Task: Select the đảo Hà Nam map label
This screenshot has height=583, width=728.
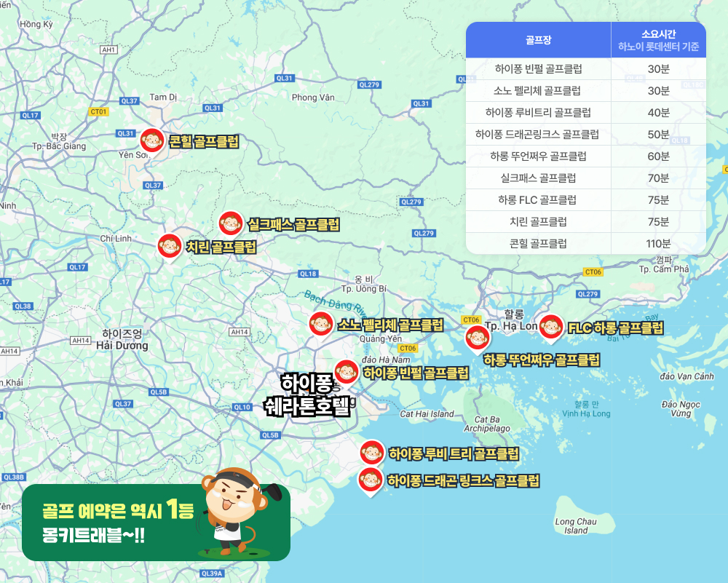Action: pyautogui.click(x=386, y=360)
